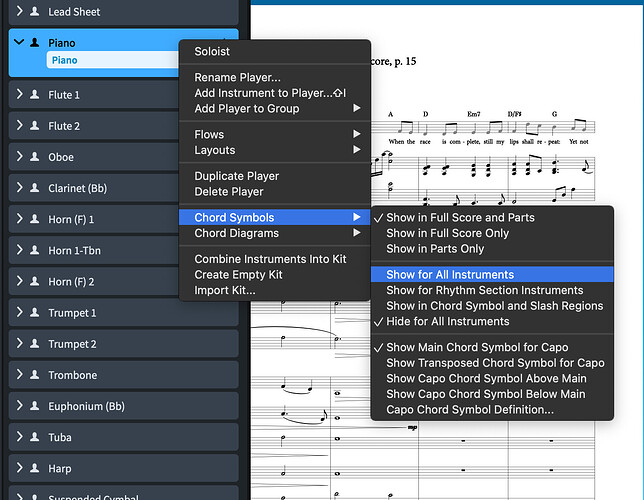Click the Lead Sheet person icon
644x500 pixels.
pos(35,12)
